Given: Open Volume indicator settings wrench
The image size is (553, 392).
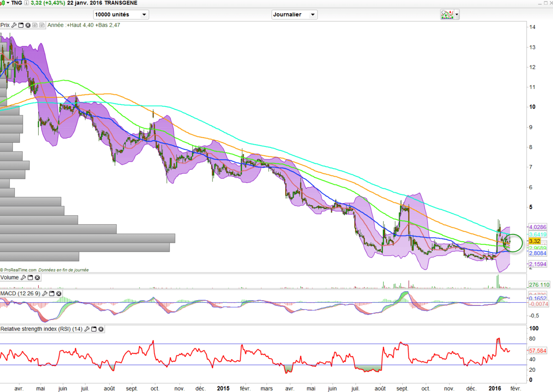Looking at the screenshot, I should click(x=24, y=278).
